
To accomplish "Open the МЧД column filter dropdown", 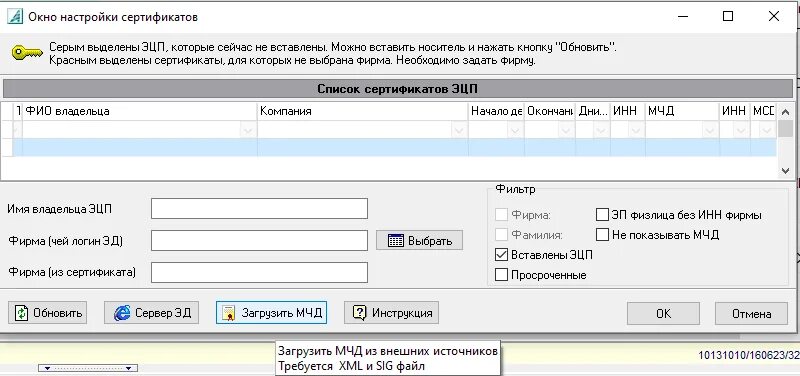I will [710, 131].
